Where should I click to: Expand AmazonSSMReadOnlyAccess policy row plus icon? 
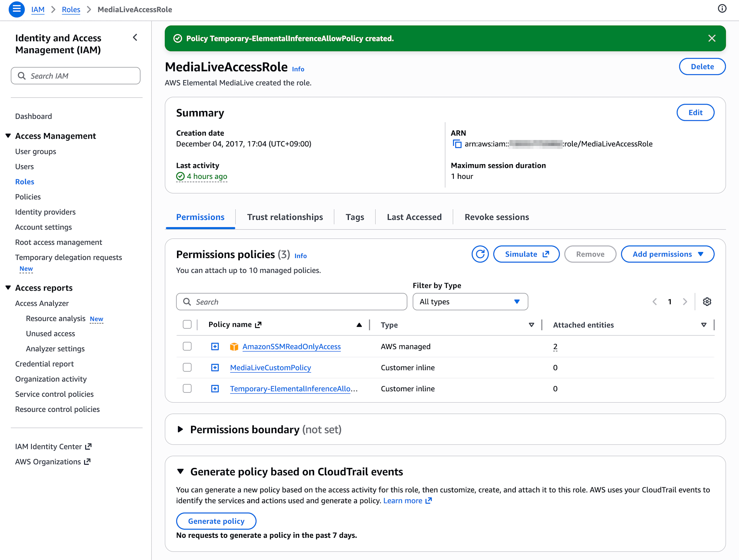point(215,347)
